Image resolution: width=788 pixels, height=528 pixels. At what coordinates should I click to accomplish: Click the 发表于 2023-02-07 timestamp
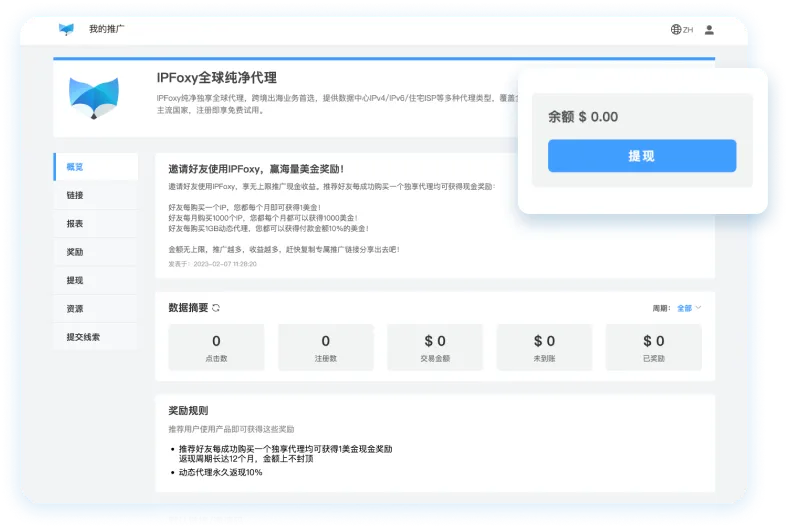pyautogui.click(x=212, y=264)
